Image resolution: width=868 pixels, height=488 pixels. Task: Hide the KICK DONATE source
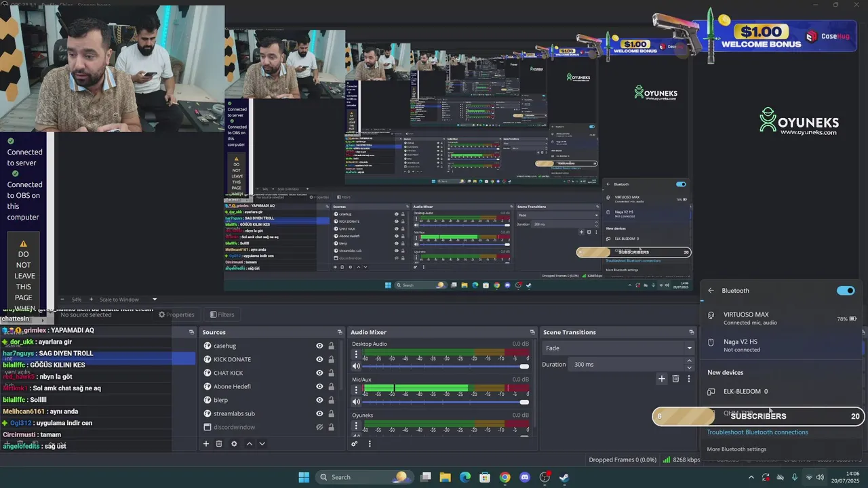pyautogui.click(x=319, y=359)
